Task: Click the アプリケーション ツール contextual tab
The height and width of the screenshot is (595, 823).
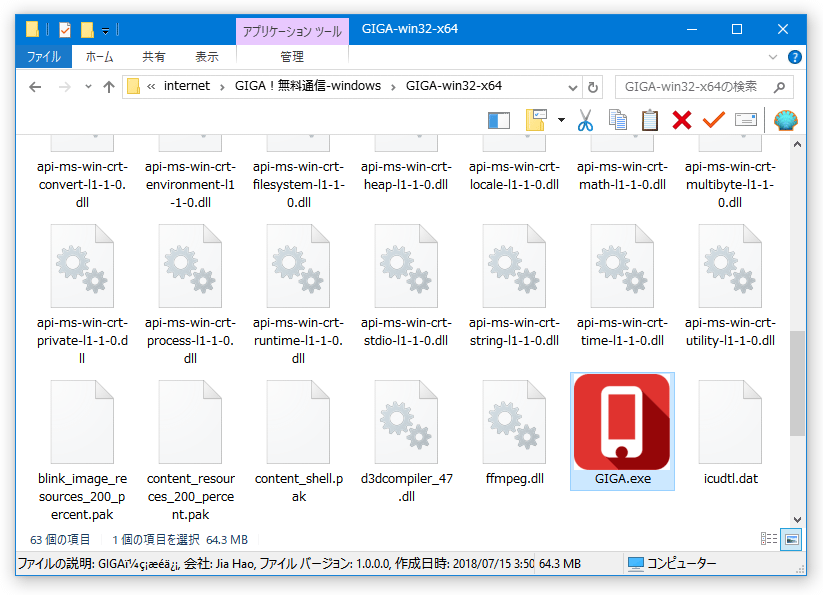Action: point(292,31)
